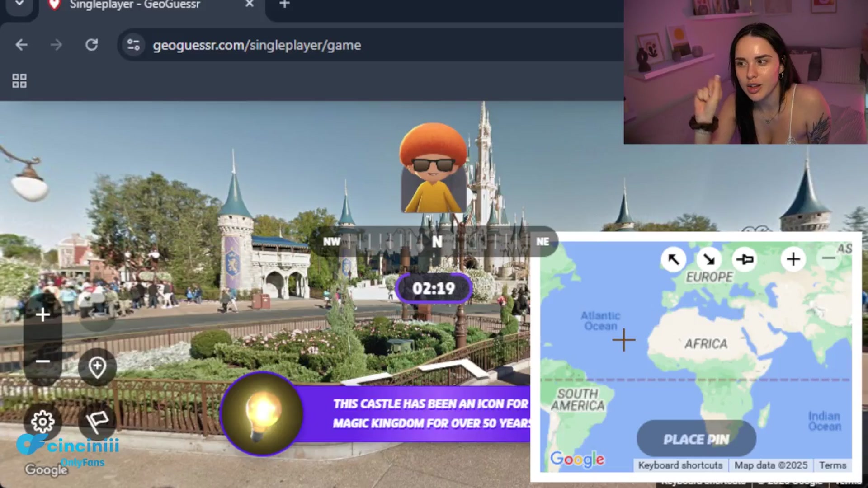Go back with browser back arrow
Screen dimensions: 868x488
click(x=21, y=45)
